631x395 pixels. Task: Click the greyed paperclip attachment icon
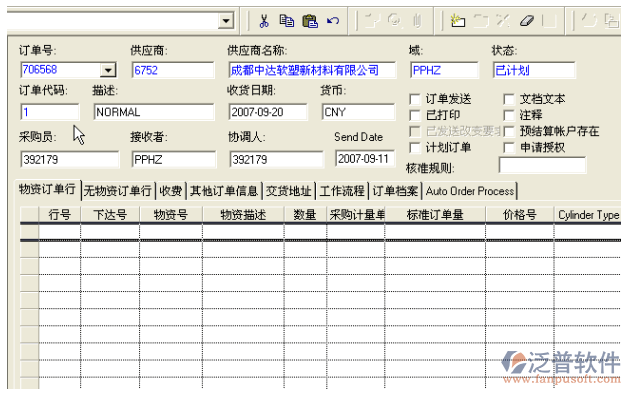pyautogui.click(x=417, y=20)
